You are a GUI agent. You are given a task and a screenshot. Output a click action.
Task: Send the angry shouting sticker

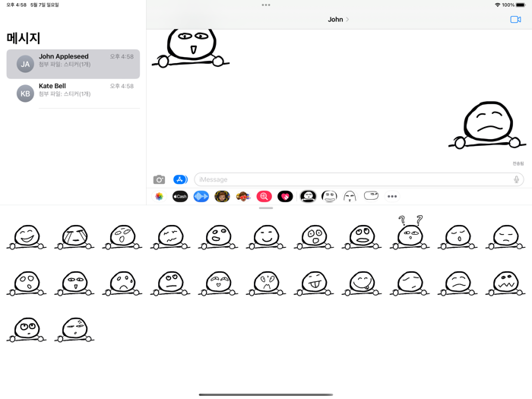[x=266, y=283]
